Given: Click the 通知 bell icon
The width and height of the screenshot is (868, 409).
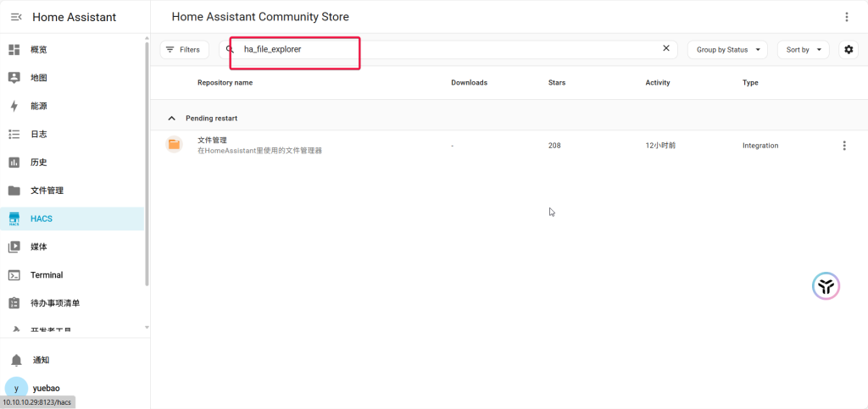Looking at the screenshot, I should (17, 361).
